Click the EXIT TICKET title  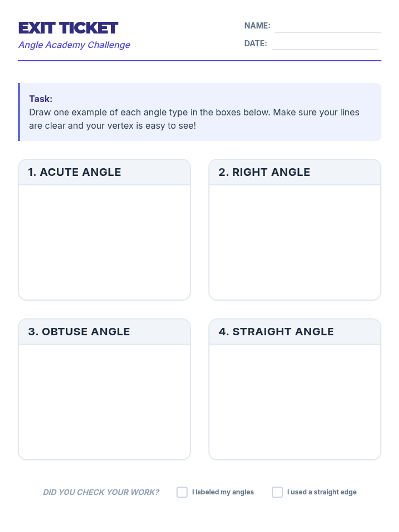pyautogui.click(x=68, y=28)
